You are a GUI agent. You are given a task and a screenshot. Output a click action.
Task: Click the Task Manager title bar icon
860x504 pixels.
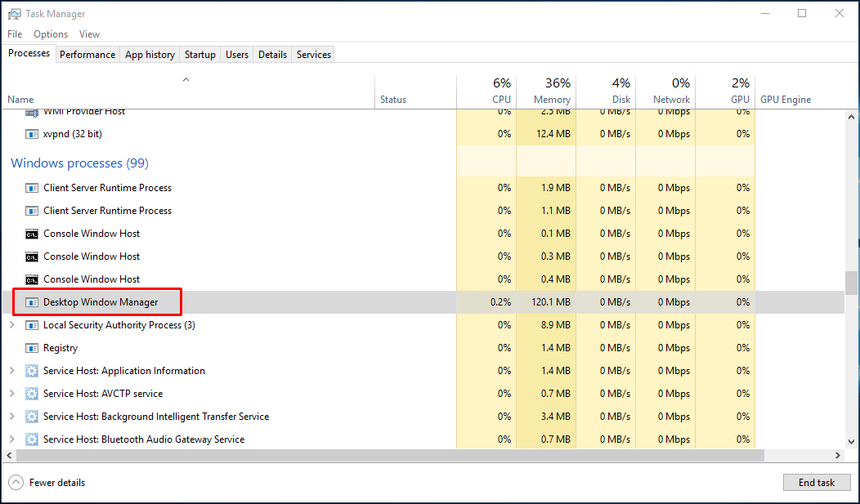(14, 14)
